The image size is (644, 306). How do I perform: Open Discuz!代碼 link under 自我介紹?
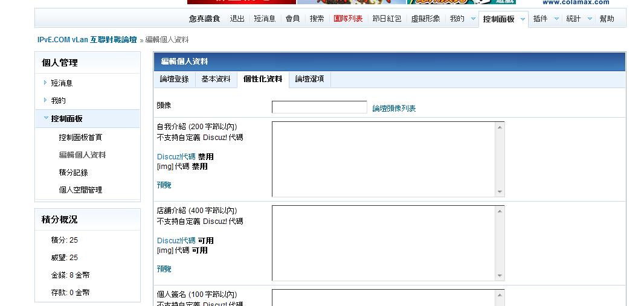(x=176, y=157)
